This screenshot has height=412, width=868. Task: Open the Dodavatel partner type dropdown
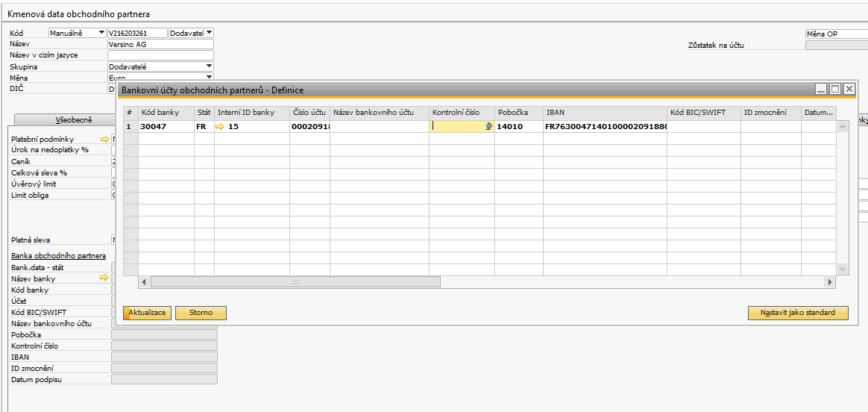(209, 33)
